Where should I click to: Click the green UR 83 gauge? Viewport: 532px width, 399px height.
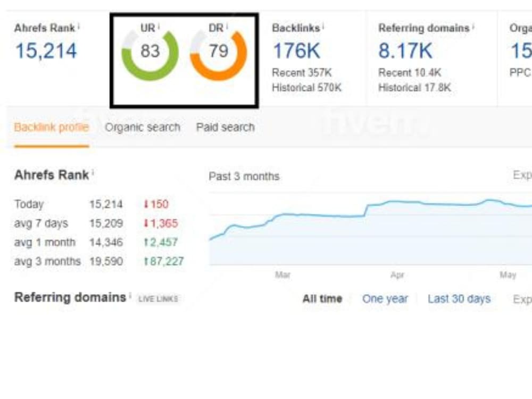coord(150,55)
